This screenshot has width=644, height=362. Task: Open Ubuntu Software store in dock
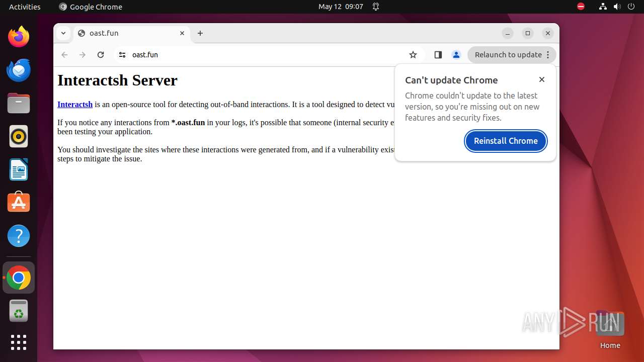(19, 202)
